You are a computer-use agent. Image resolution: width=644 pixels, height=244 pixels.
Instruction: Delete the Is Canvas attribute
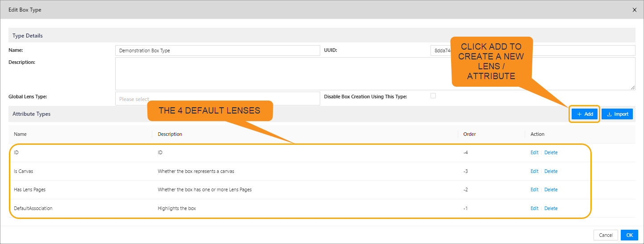point(551,171)
